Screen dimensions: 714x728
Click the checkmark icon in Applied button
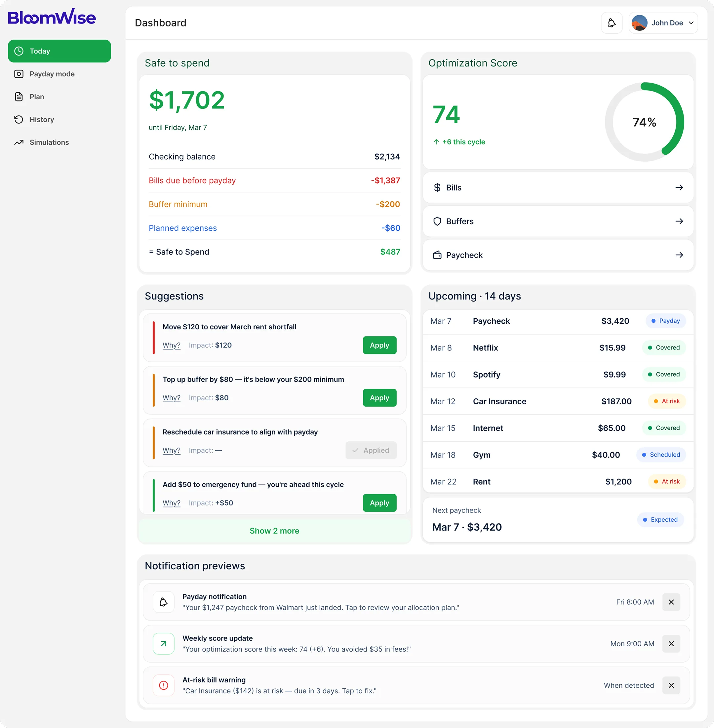click(x=355, y=450)
